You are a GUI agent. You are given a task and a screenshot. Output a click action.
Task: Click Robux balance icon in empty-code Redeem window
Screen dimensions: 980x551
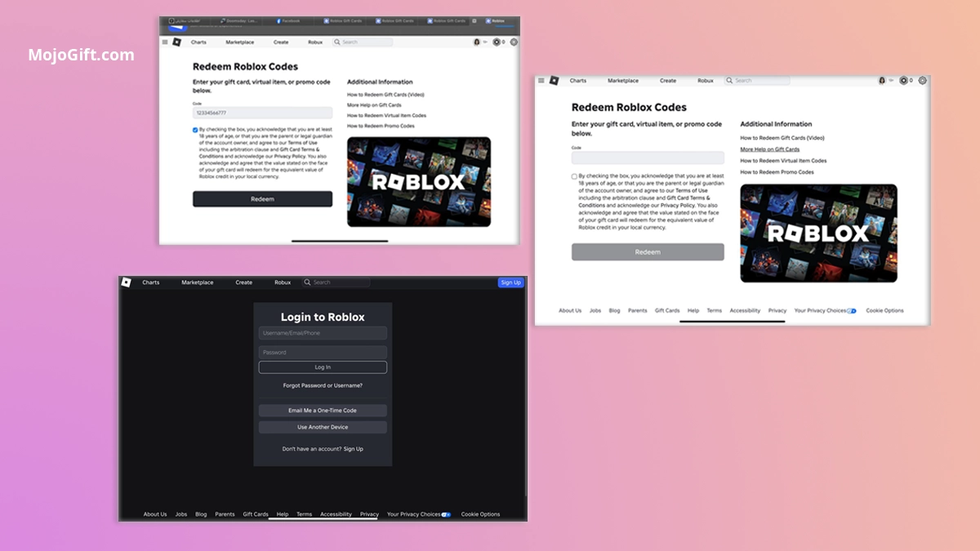point(903,81)
